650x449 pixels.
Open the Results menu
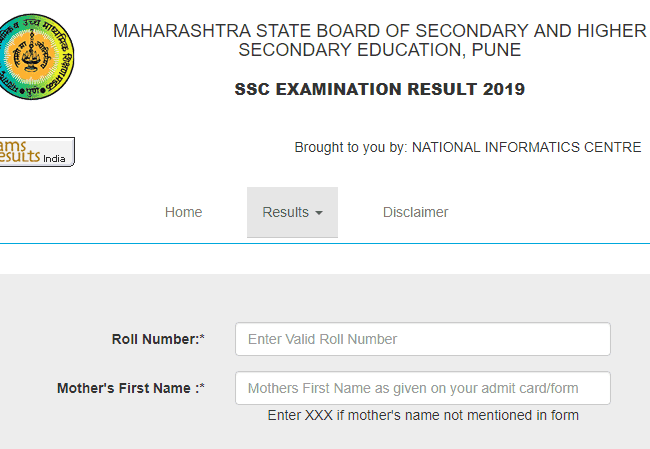coord(285,212)
